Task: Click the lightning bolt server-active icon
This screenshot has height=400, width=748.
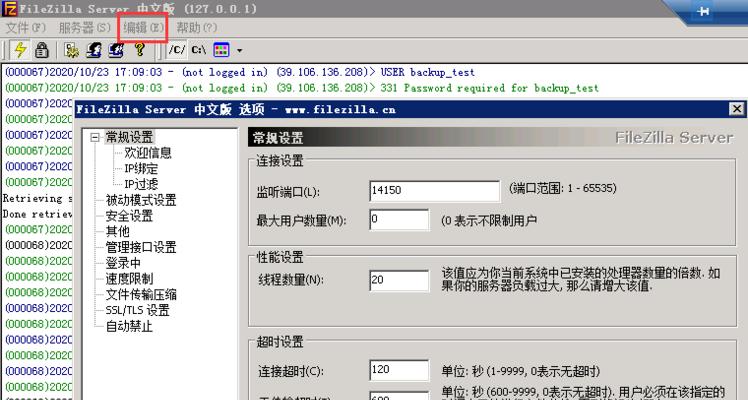Action: [20, 50]
